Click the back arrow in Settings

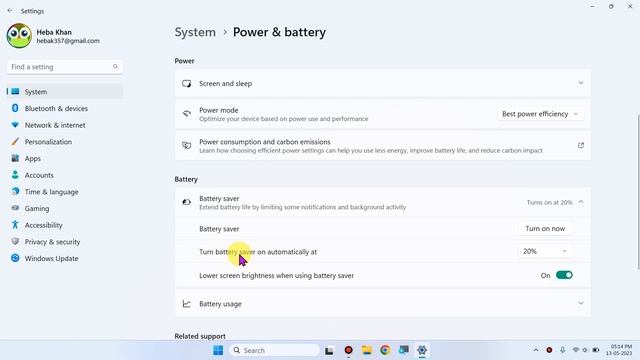pos(10,11)
